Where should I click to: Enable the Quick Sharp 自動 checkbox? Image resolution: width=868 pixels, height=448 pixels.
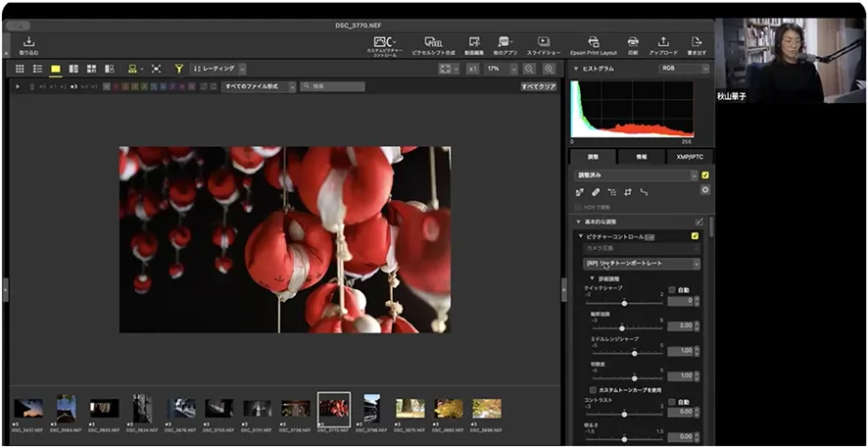coord(672,290)
